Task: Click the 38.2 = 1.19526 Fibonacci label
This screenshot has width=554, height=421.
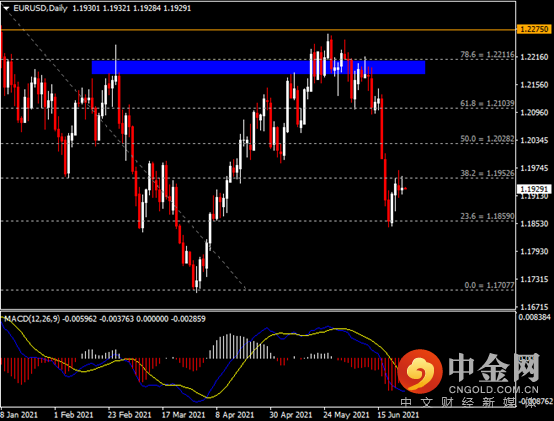Action: point(487,173)
